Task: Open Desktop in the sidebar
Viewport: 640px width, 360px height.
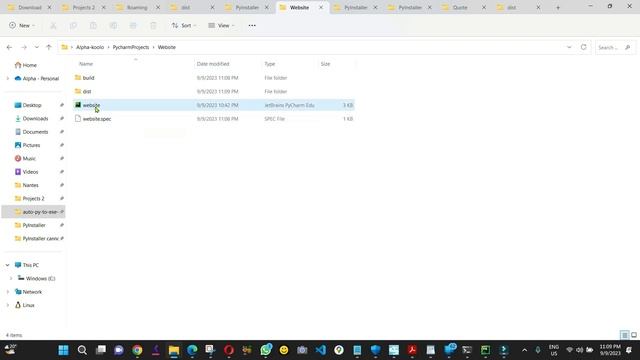Action: [x=32, y=105]
